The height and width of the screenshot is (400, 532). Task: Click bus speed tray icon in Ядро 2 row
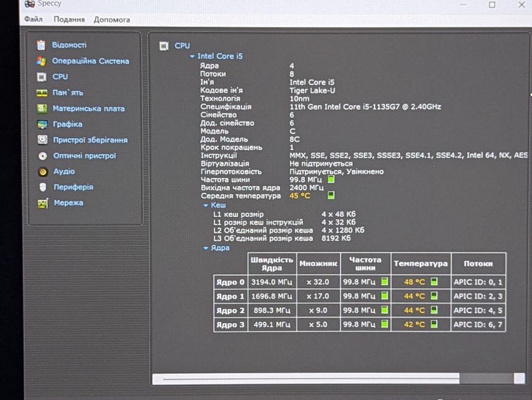click(384, 310)
